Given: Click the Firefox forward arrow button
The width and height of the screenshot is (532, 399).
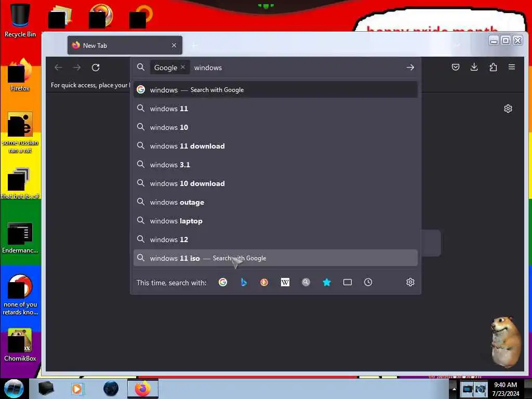Looking at the screenshot, I should point(77,68).
